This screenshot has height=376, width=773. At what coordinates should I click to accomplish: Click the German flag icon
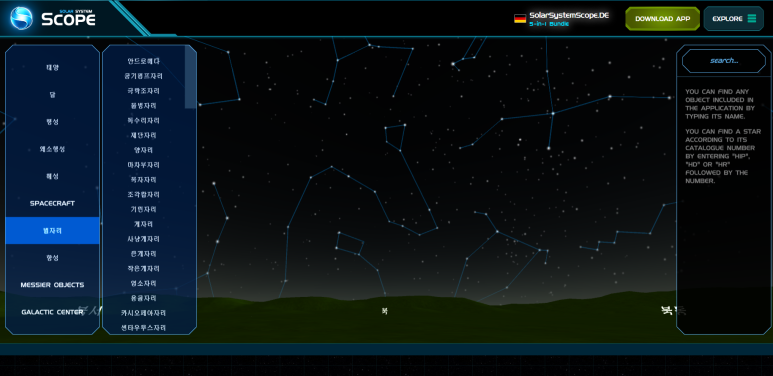coord(520,19)
